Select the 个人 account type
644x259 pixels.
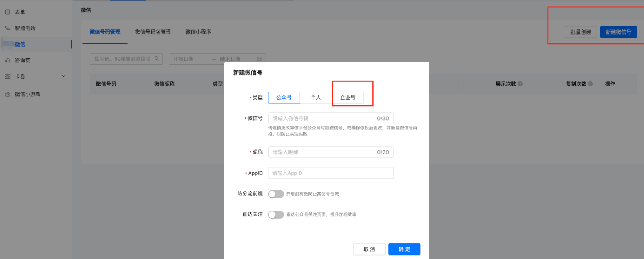316,98
